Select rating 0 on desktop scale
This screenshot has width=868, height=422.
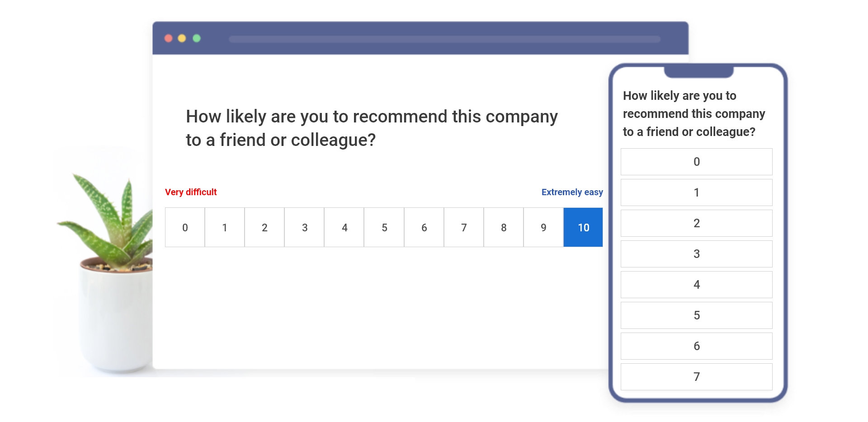pyautogui.click(x=185, y=227)
